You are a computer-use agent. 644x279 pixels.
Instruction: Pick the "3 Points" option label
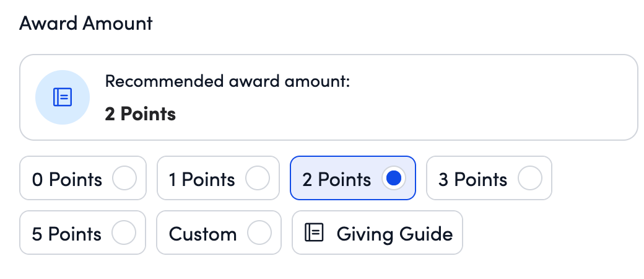pyautogui.click(x=472, y=179)
